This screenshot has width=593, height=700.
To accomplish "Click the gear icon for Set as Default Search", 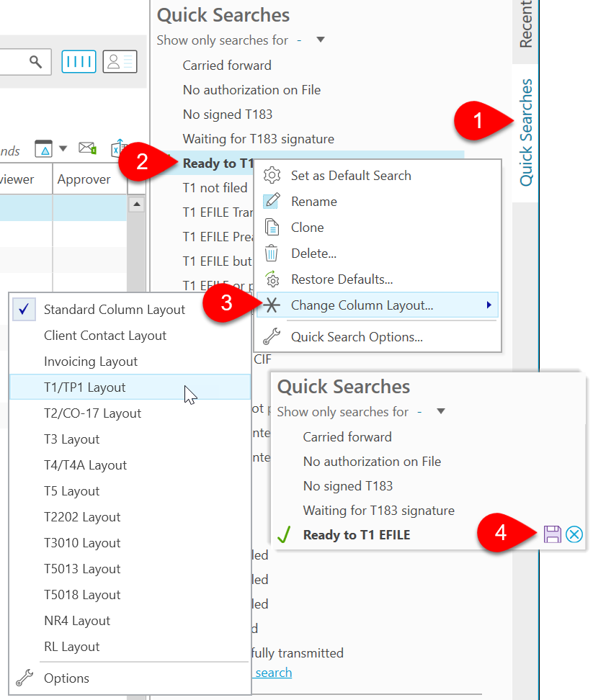I will 272,176.
